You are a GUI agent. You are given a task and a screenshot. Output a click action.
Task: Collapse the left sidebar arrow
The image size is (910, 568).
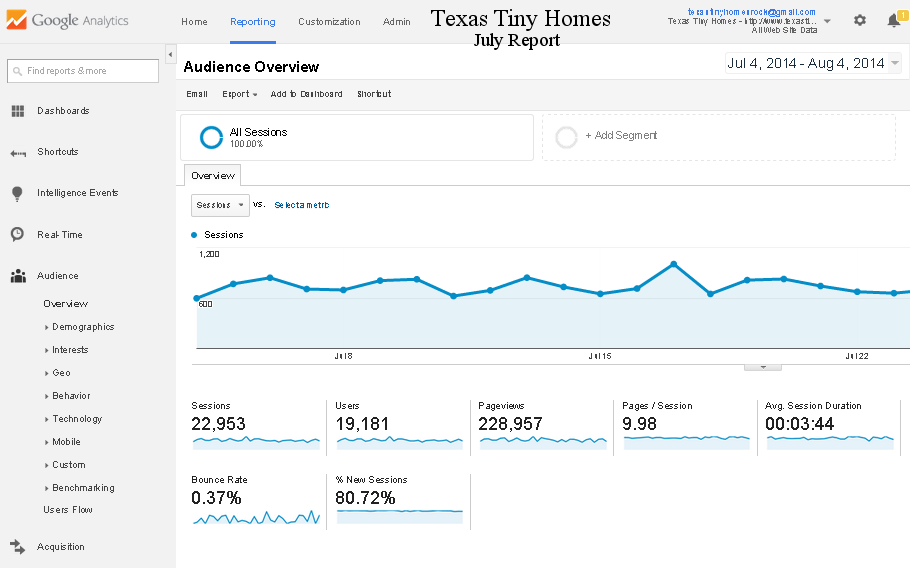(170, 55)
